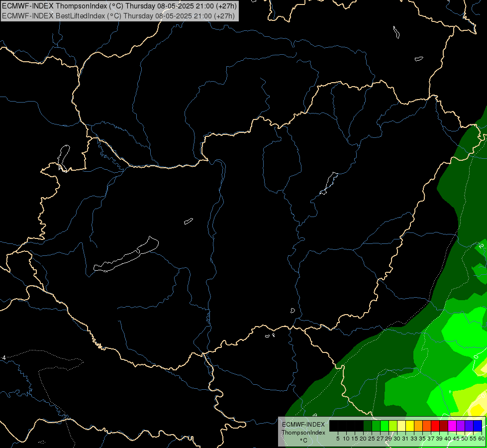487x448 pixels.
Task: Click the pale yellow 30–31 legend swatch
Action: [401, 426]
